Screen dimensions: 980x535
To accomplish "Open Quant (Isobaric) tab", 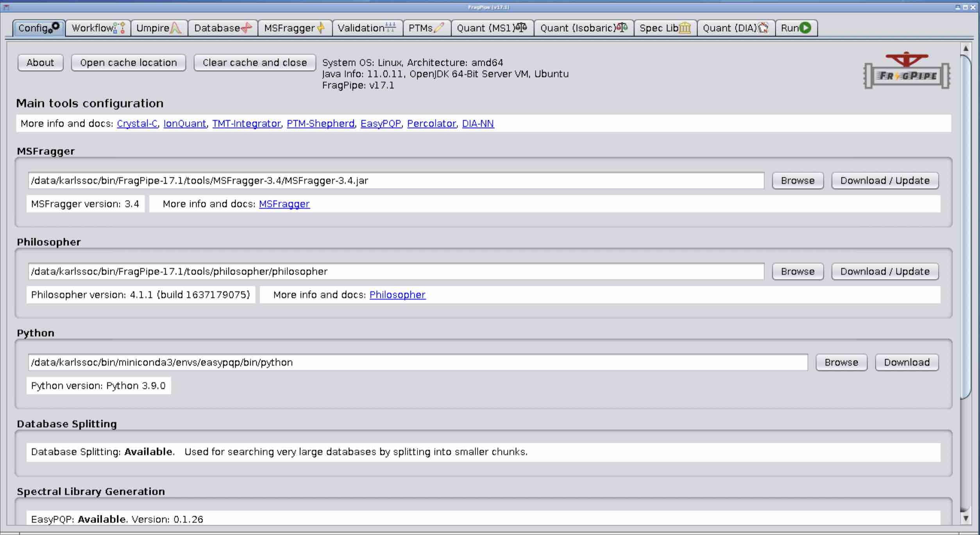I will point(583,28).
